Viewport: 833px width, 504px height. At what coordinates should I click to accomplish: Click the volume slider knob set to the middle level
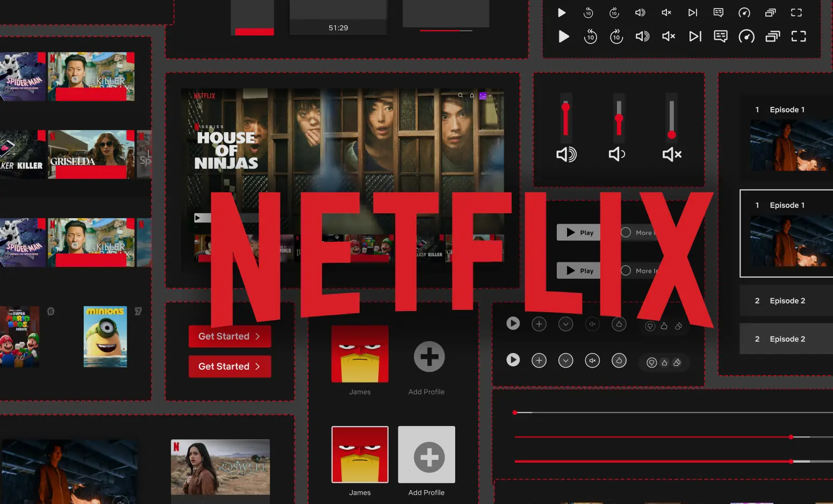pyautogui.click(x=619, y=118)
